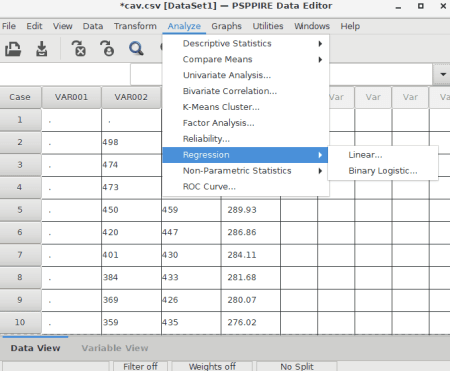450x371 pixels.
Task: Select the highlighted Regression menu item
Action: [246, 155]
